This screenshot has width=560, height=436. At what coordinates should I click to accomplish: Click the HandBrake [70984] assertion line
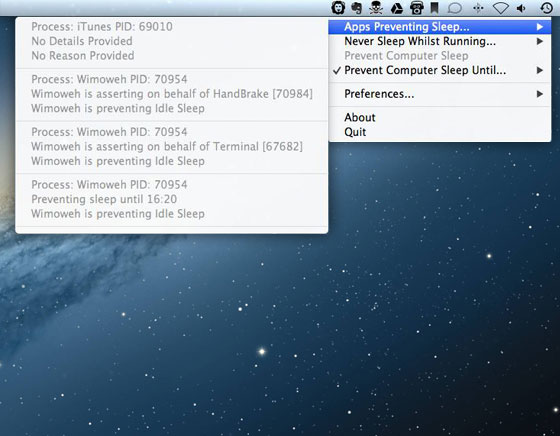point(172,94)
